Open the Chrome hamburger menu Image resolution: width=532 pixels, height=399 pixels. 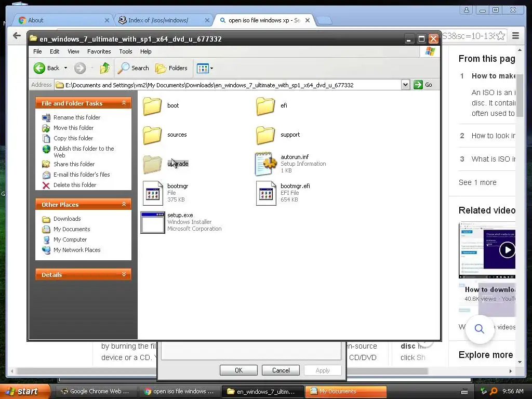coord(515,35)
